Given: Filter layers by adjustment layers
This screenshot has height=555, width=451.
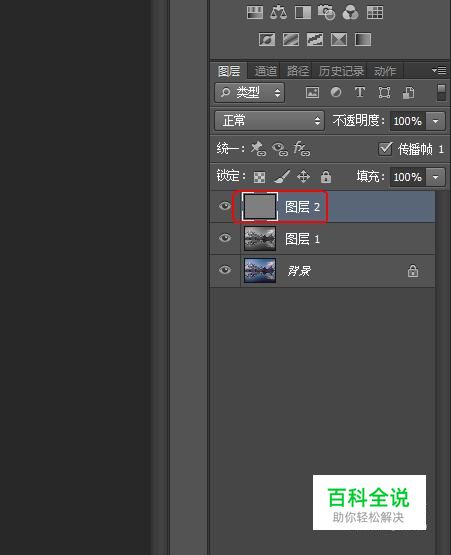Looking at the screenshot, I should [x=336, y=92].
